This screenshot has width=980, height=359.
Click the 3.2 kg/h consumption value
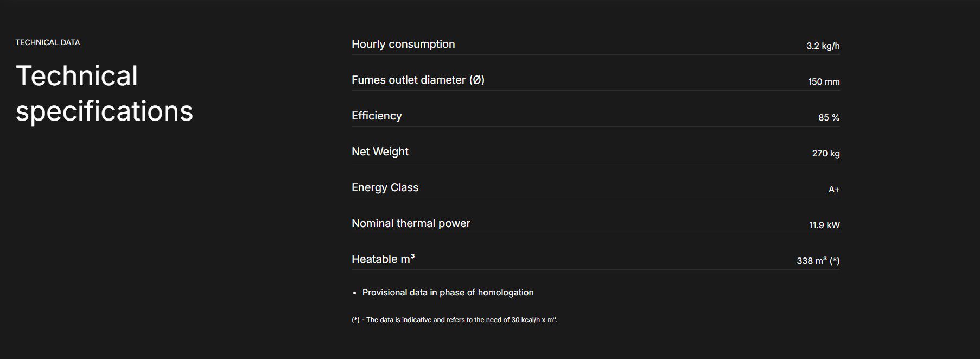pyautogui.click(x=823, y=46)
